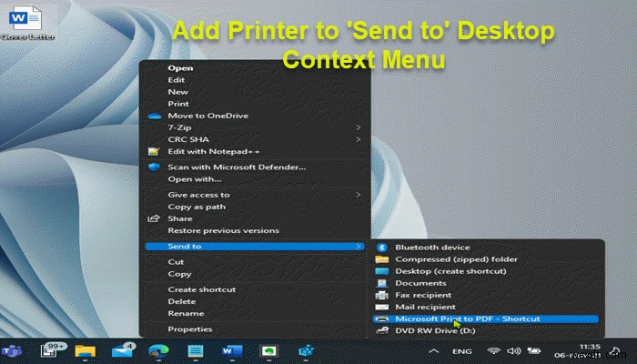Open the Notepad app on the taskbar

195,351
